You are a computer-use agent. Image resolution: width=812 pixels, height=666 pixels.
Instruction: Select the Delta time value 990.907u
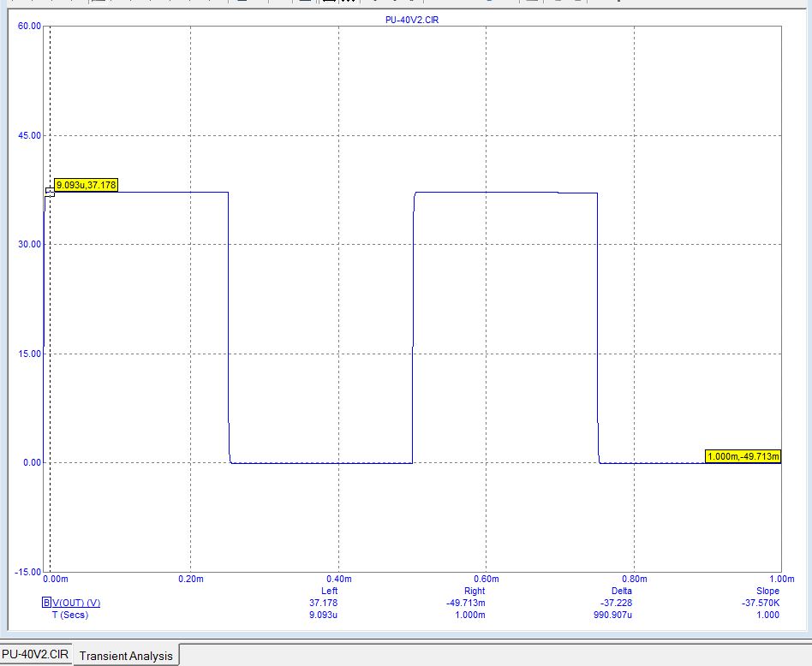point(612,615)
